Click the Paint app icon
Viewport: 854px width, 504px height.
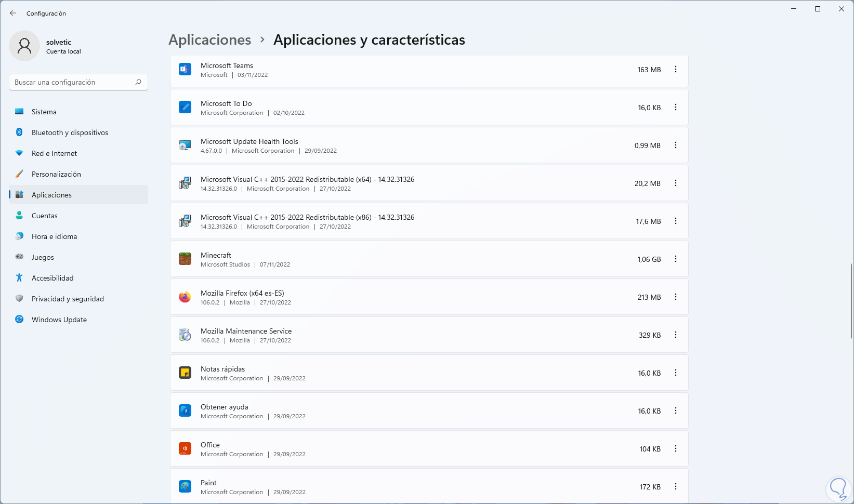point(185,486)
